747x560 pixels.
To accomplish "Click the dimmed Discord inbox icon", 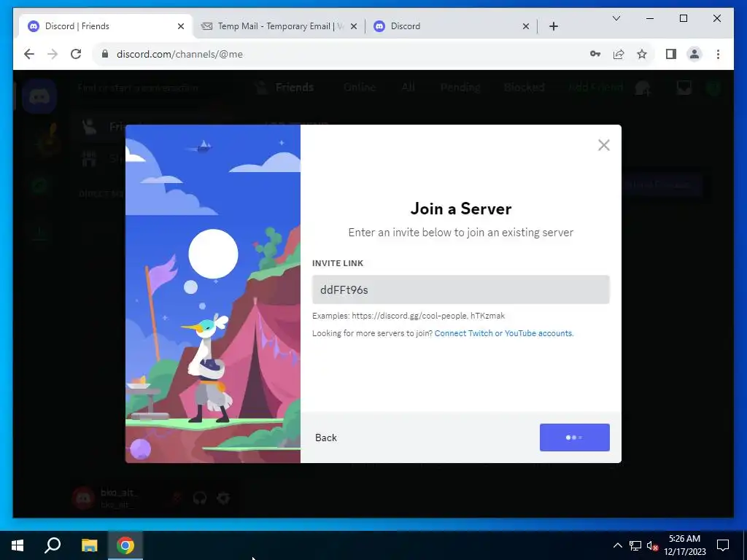I will (684, 87).
